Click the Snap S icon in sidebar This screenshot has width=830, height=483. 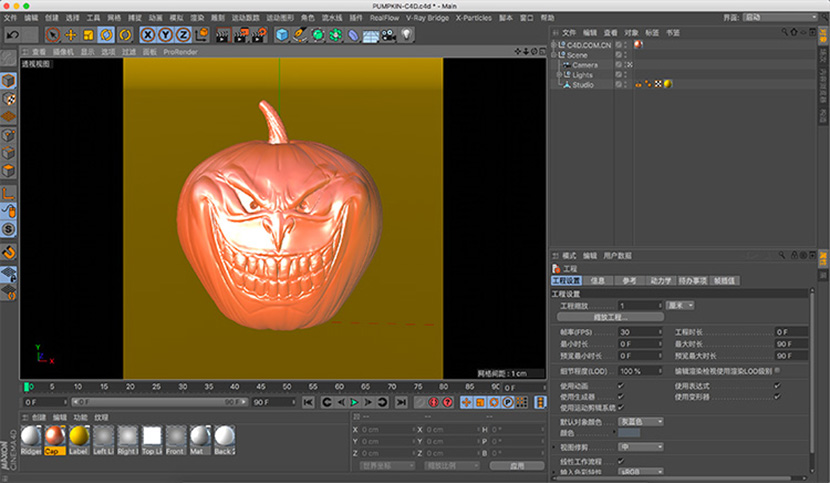point(8,229)
